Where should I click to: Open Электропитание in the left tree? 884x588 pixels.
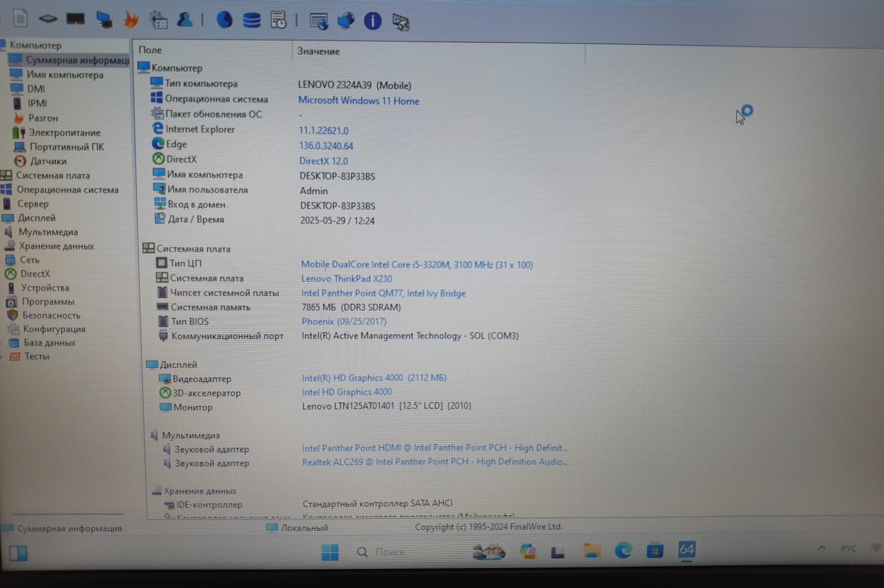pyautogui.click(x=64, y=132)
